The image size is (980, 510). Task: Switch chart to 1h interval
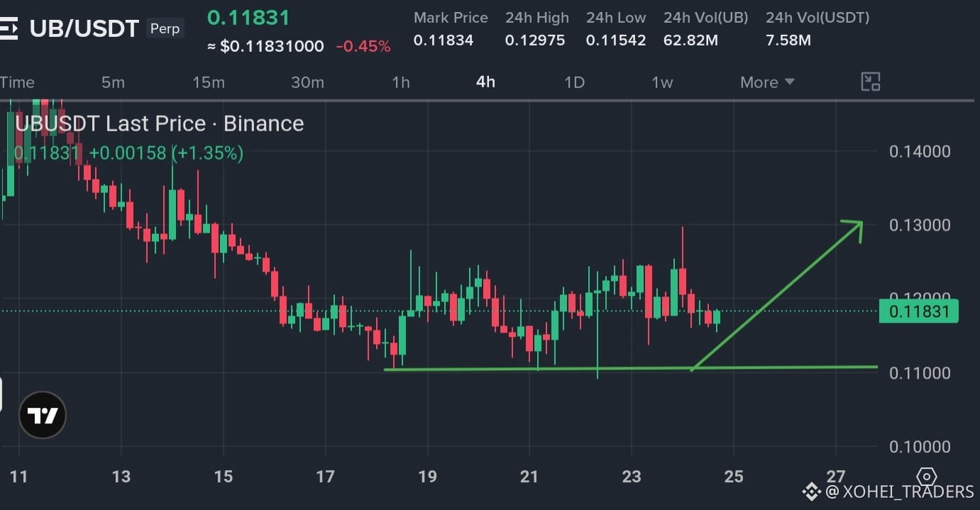[401, 82]
